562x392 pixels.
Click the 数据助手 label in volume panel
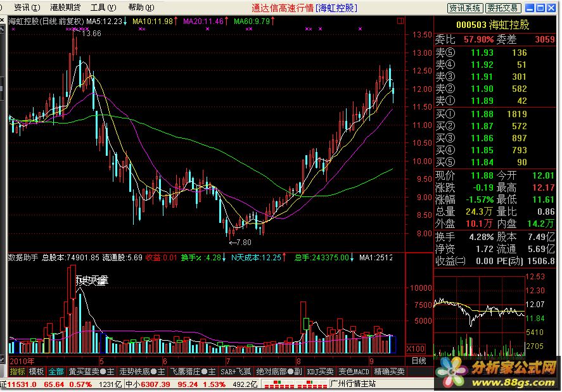[x=23, y=257]
